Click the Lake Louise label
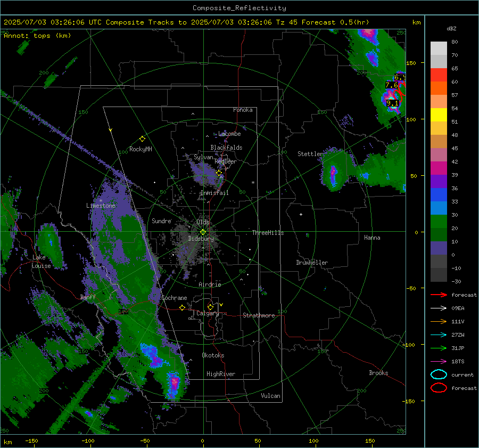 pos(42,262)
